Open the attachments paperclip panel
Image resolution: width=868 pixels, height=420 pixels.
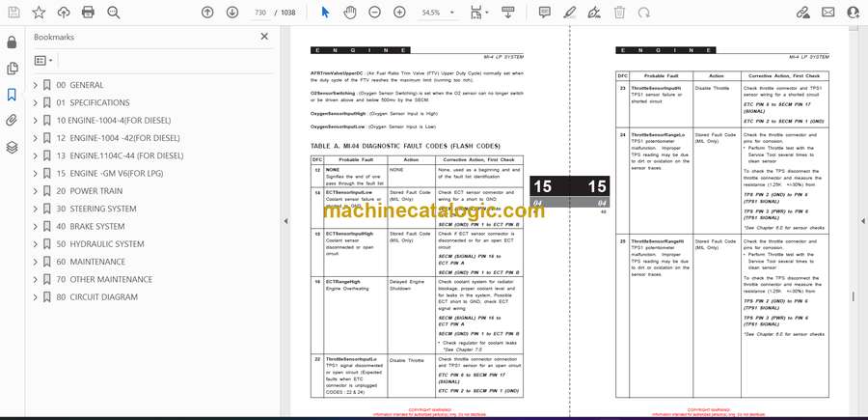click(x=13, y=121)
